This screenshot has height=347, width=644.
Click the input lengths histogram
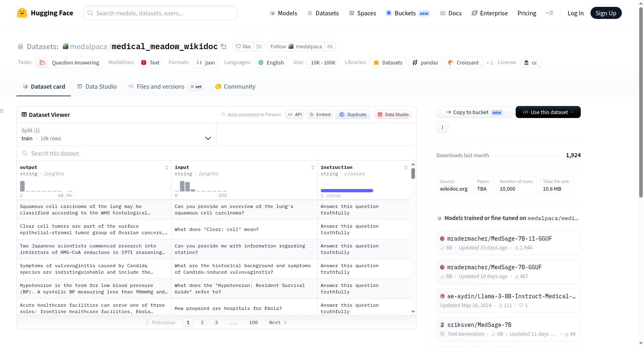[201, 186]
